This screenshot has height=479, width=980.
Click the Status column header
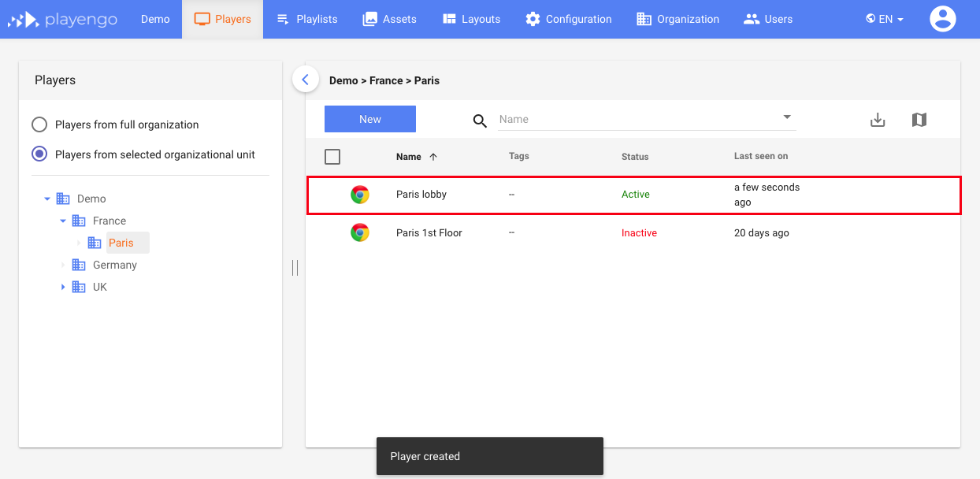click(x=635, y=157)
